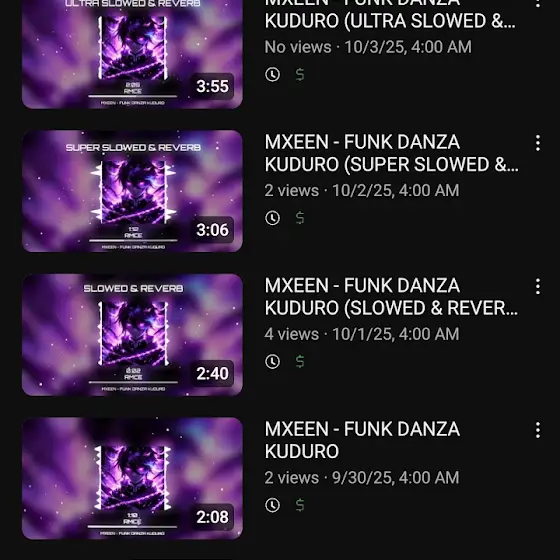The image size is (560, 560).
Task: Tap monetization dollar icon on ULTRA SLOWED video
Action: tap(300, 75)
